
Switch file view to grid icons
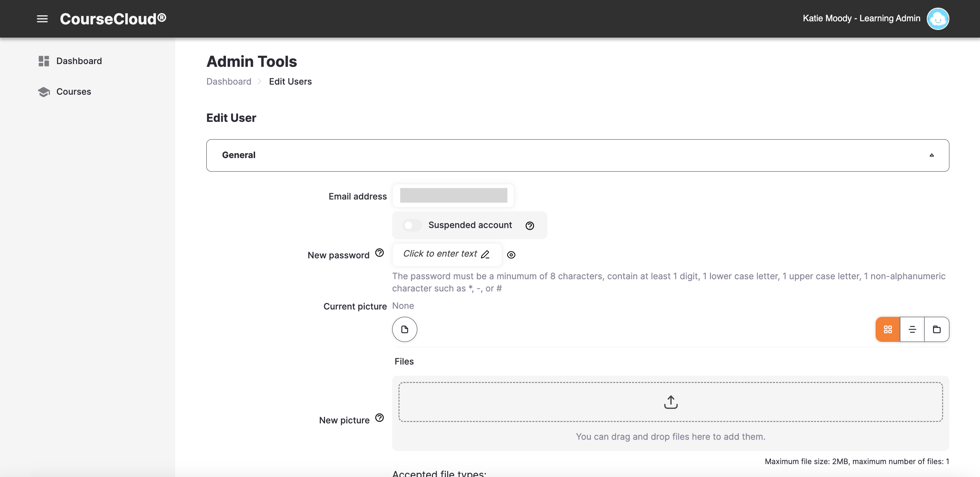[887, 329]
